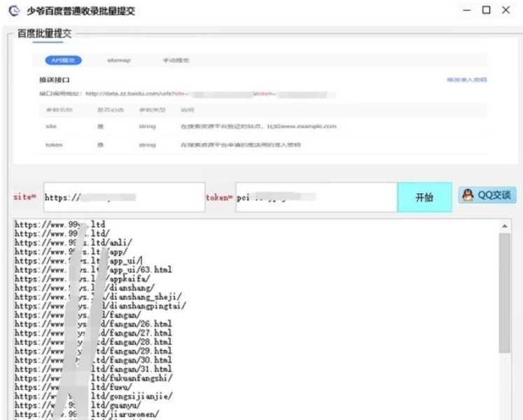This screenshot has width=523, height=420.
Task: Maximize the window
Action: click(x=487, y=10)
